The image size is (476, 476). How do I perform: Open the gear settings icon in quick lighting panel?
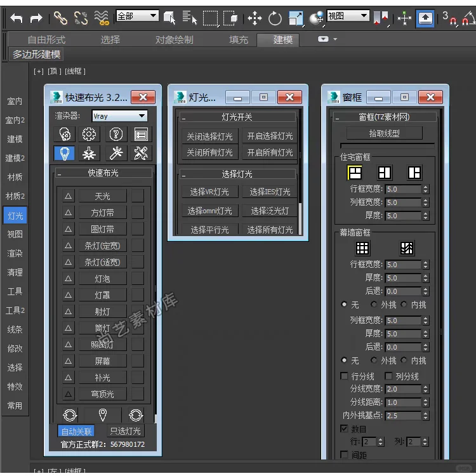click(89, 134)
